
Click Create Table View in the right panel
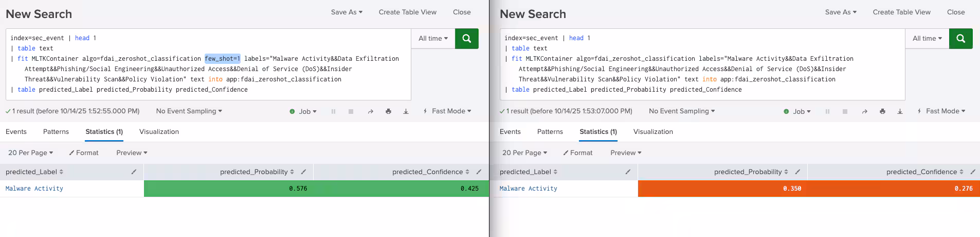coord(901,12)
